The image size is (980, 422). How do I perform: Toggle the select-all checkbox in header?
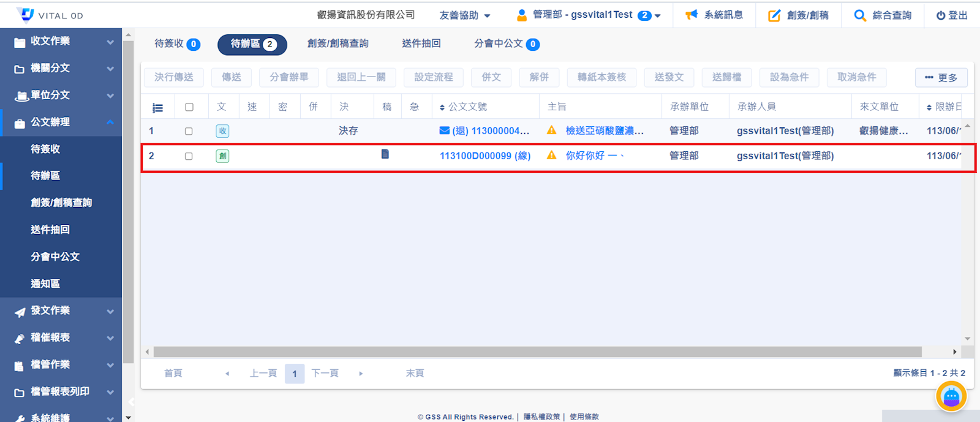coord(189,107)
